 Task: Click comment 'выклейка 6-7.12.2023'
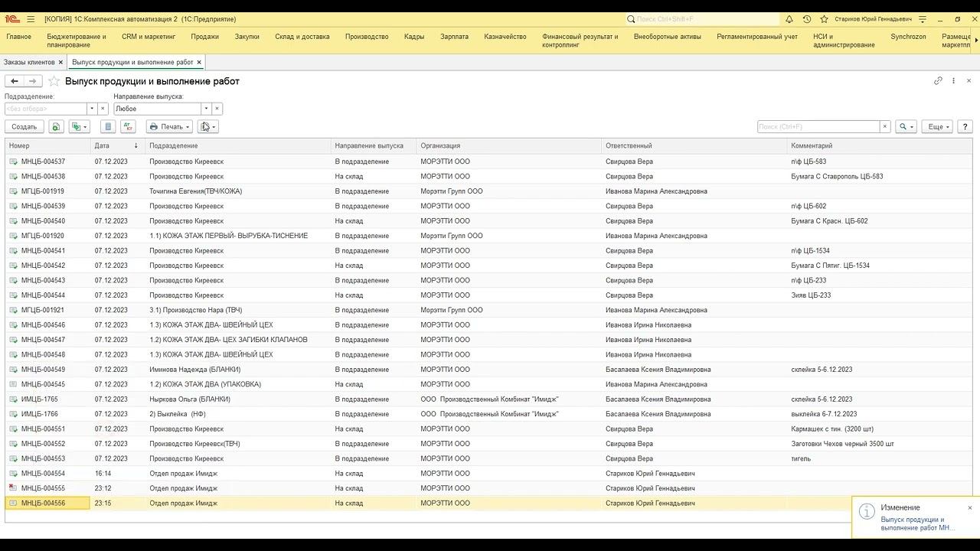(x=824, y=414)
